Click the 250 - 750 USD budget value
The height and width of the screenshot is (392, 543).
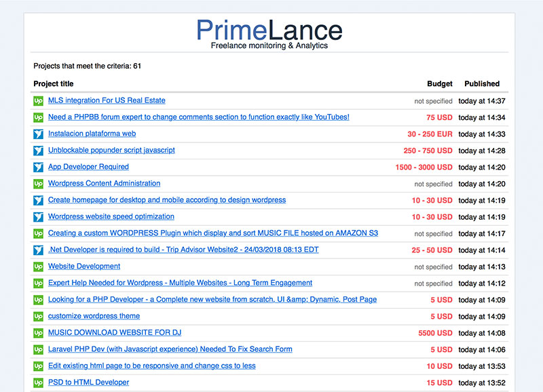pyautogui.click(x=428, y=151)
